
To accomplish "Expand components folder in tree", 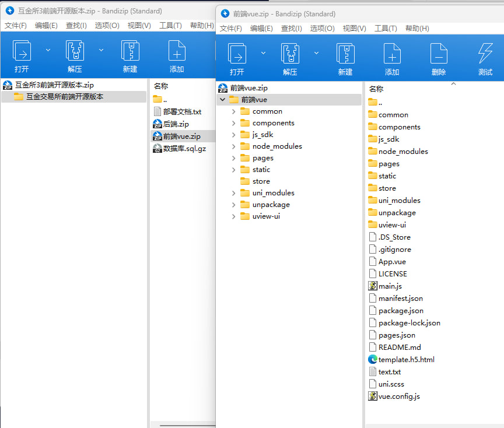I will [x=234, y=123].
